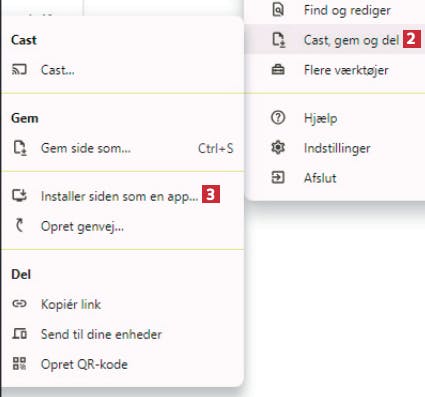Click the Opret genvej shortcut arrow icon
Screen dimensions: 425x397
click(20, 226)
